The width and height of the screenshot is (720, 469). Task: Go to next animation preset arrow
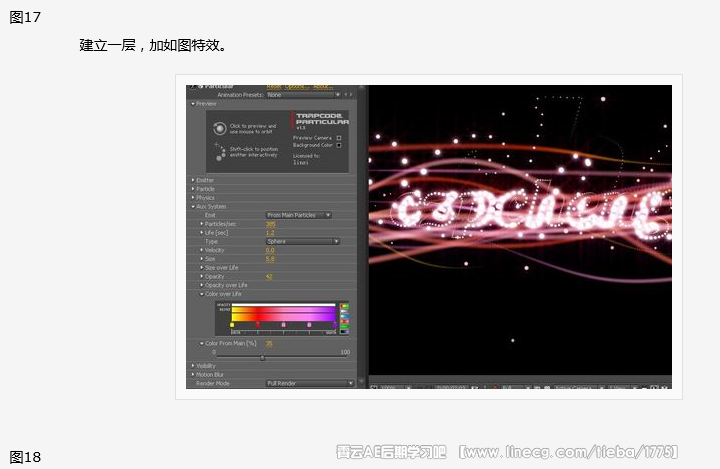(351, 95)
